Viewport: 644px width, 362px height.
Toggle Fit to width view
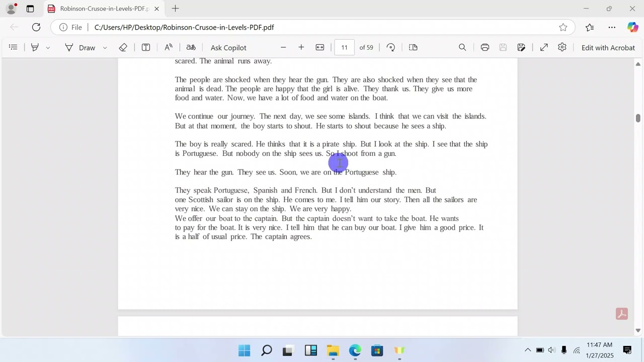click(320, 47)
